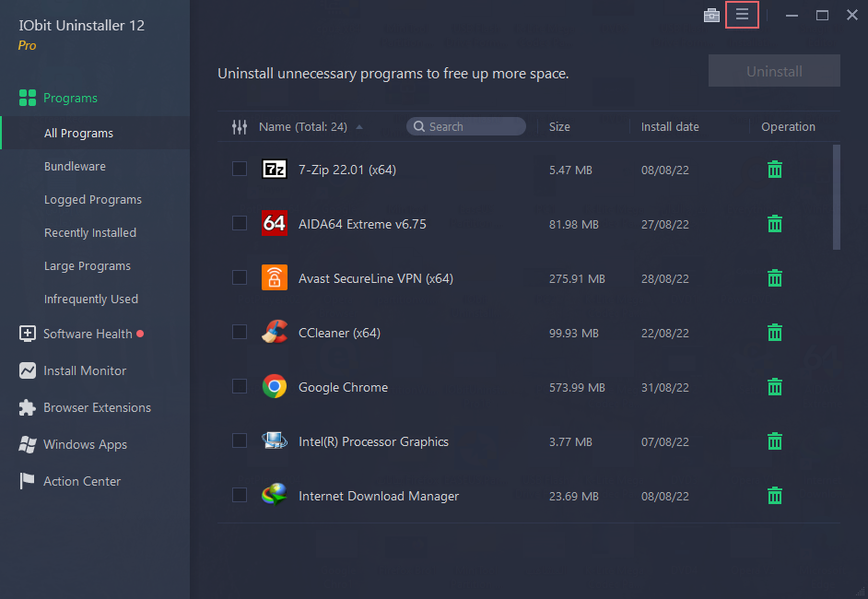Open Logged Programs
The height and width of the screenshot is (599, 868).
tap(92, 199)
